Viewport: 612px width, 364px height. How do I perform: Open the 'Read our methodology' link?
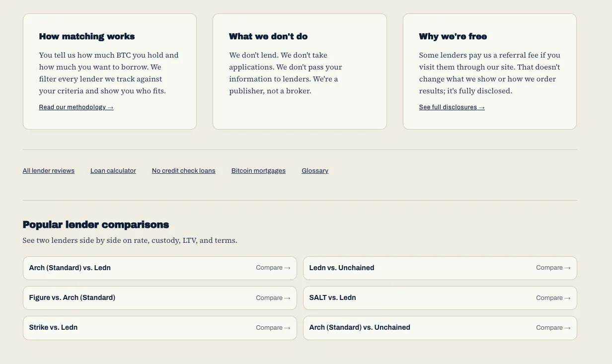76,107
